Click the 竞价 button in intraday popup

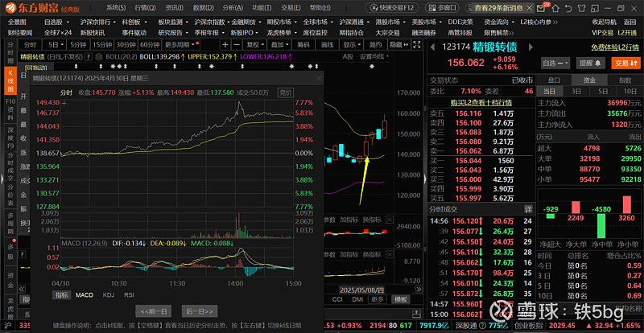(286, 92)
